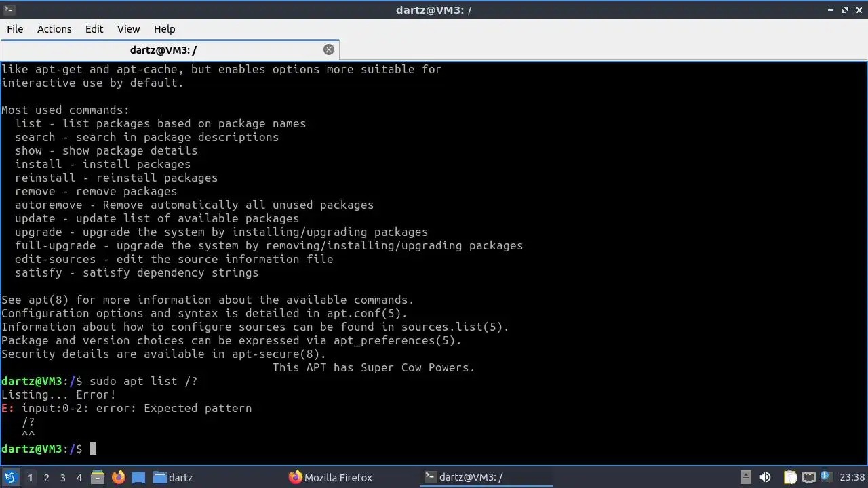
Task: Close the dartz@VM3 terminal tab
Action: click(x=329, y=49)
